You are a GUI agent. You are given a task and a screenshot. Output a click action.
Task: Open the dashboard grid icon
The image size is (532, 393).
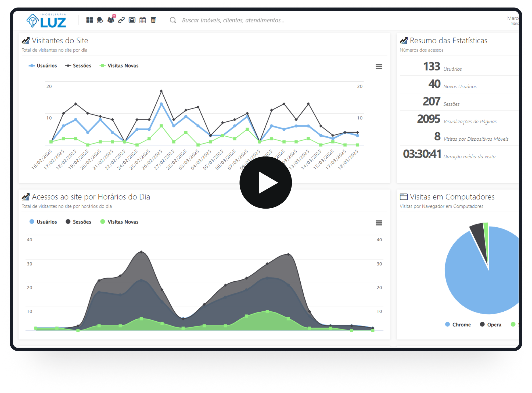coord(89,20)
